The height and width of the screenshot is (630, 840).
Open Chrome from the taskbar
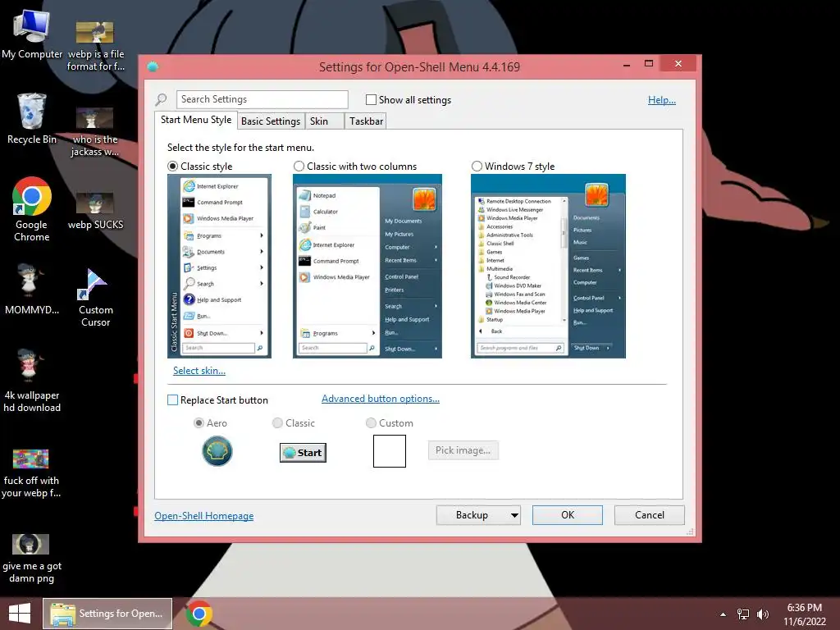pos(199,614)
